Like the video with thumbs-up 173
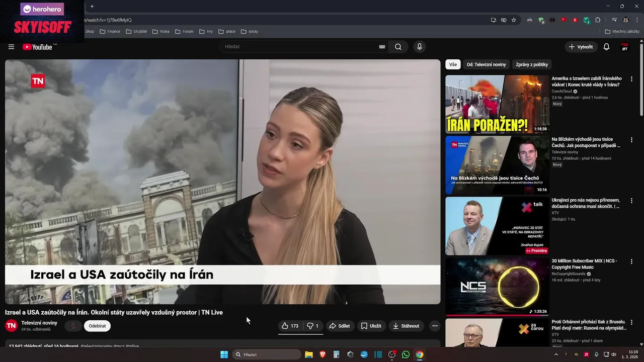Screen dimensions: 644x362 [290, 326]
